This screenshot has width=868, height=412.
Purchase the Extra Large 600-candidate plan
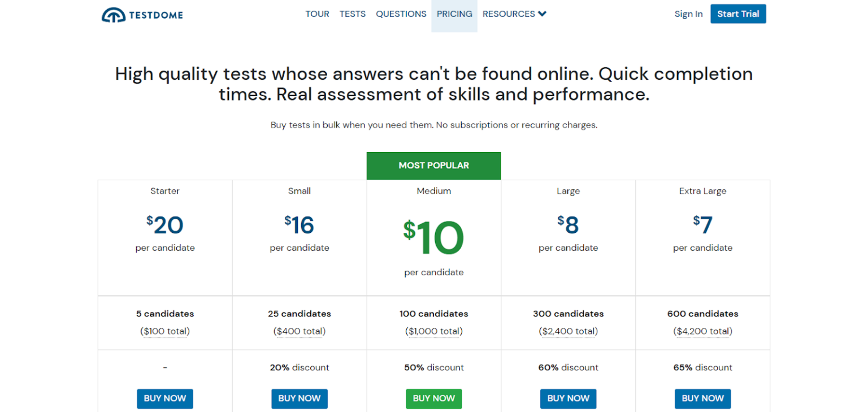[702, 398]
